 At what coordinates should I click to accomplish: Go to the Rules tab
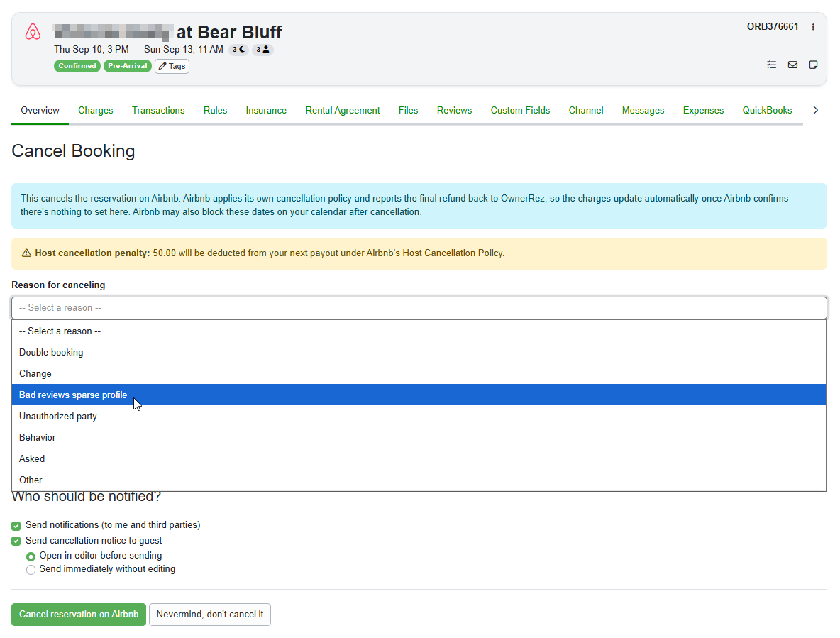click(216, 110)
